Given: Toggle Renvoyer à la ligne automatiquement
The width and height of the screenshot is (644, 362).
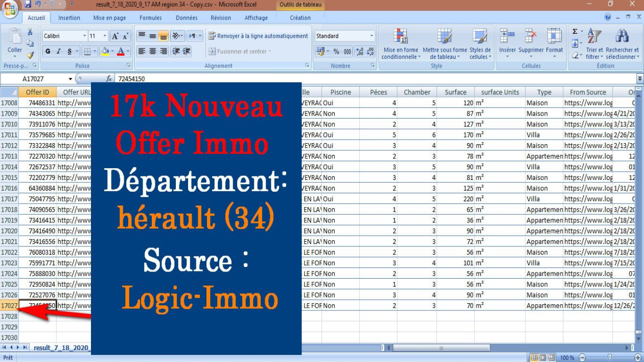Looking at the screenshot, I should tap(258, 36).
